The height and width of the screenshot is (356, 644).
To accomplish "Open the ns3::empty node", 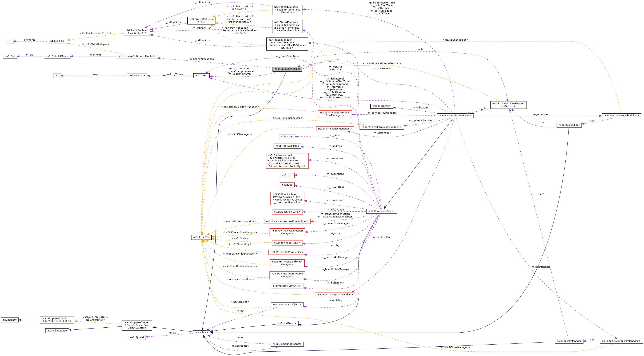I will pyautogui.click(x=10, y=320).
